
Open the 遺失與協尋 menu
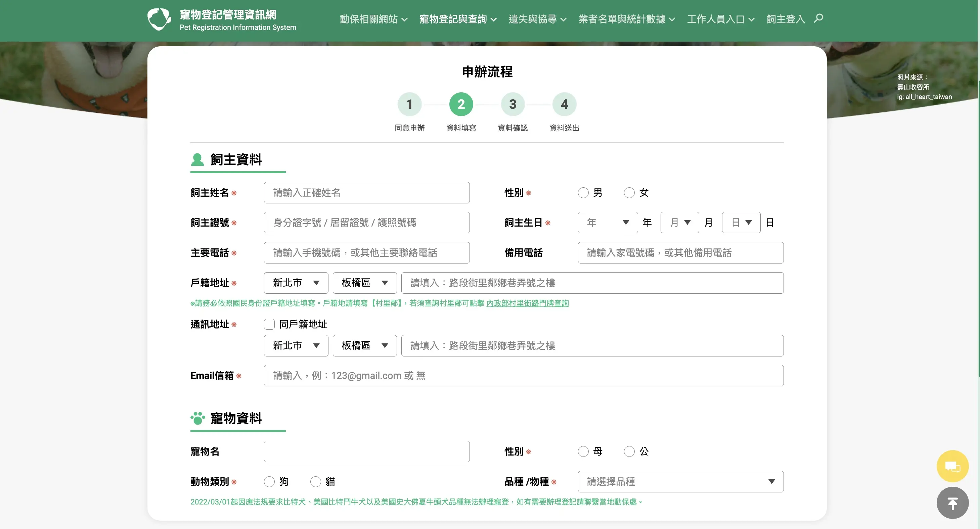(x=537, y=19)
